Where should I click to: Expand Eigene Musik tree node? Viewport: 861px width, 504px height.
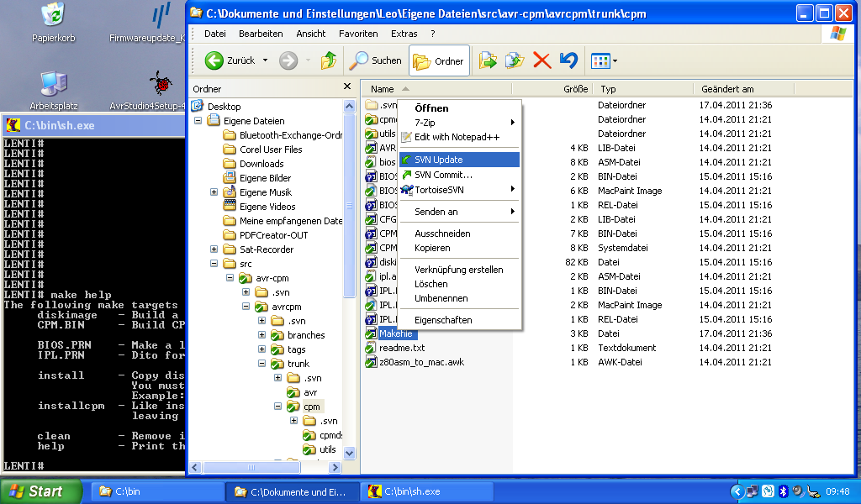coord(214,192)
